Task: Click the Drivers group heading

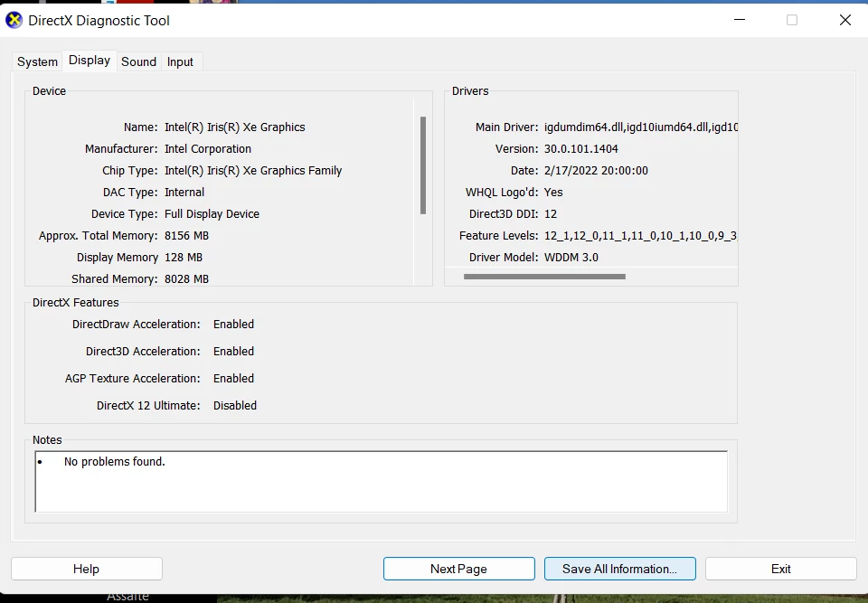Action: click(470, 90)
